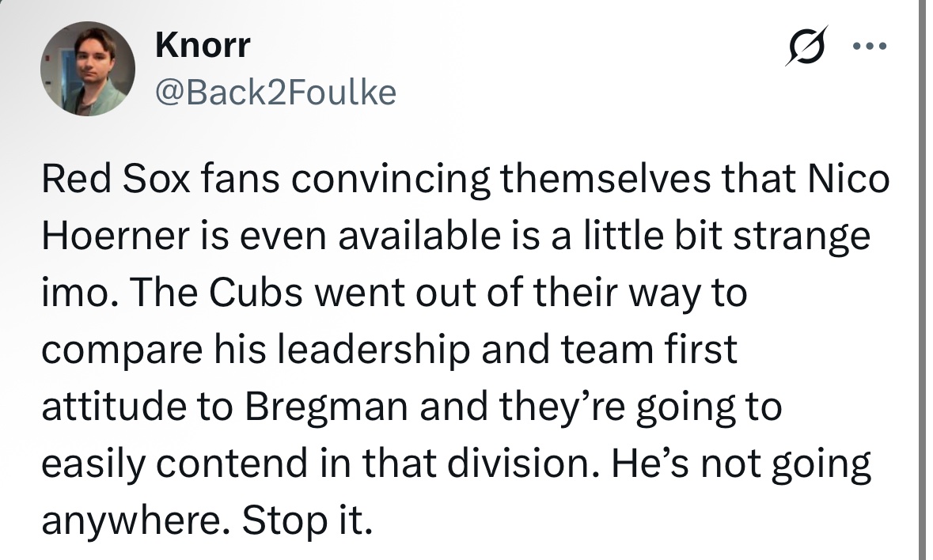Click the name 'Bregman' in the tweet
The width and height of the screenshot is (933, 560).
pos(326,407)
